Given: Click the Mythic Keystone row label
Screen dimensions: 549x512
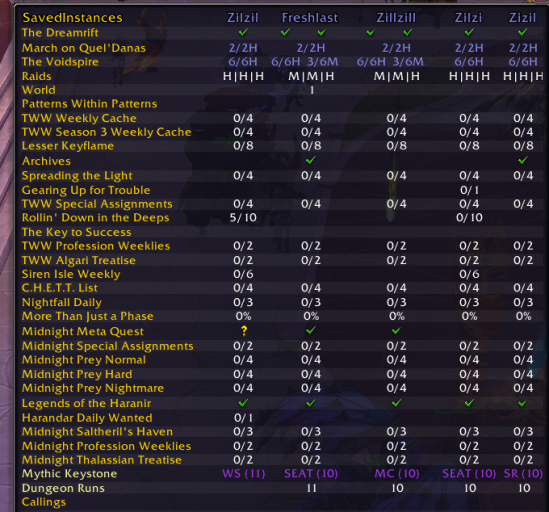Looking at the screenshot, I should coord(69,474).
